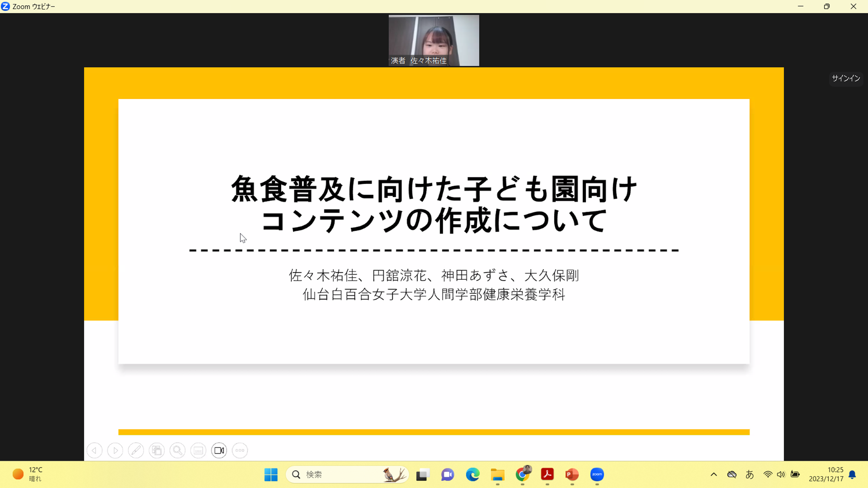The width and height of the screenshot is (868, 488).
Task: Select the speaker 佐々木祐佳 video thumbnail
Action: tap(434, 40)
